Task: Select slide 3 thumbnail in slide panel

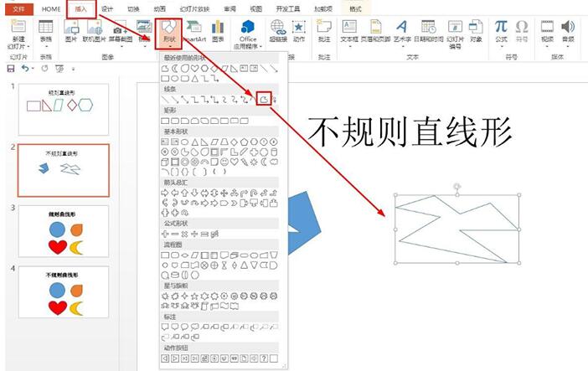Action: tap(64, 231)
